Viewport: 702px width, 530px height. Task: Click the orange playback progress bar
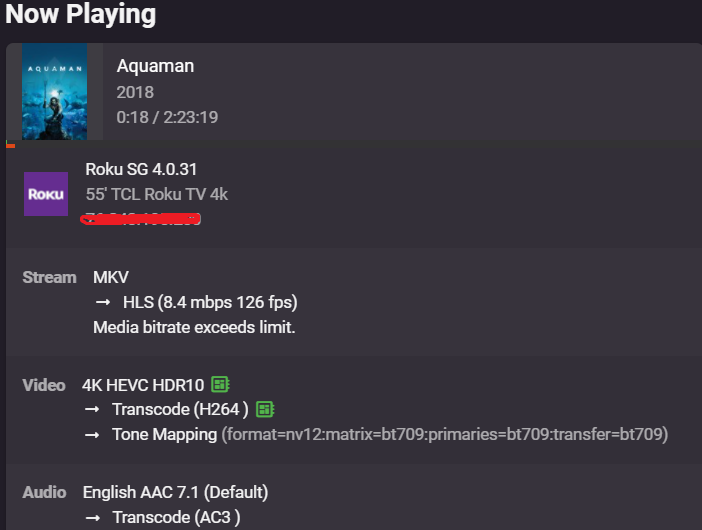coord(10,146)
